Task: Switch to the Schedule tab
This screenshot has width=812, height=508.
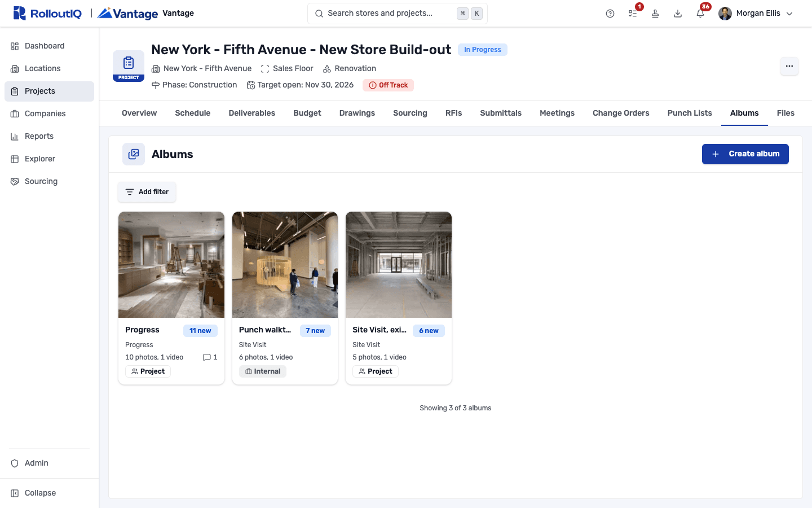Action: click(x=193, y=113)
